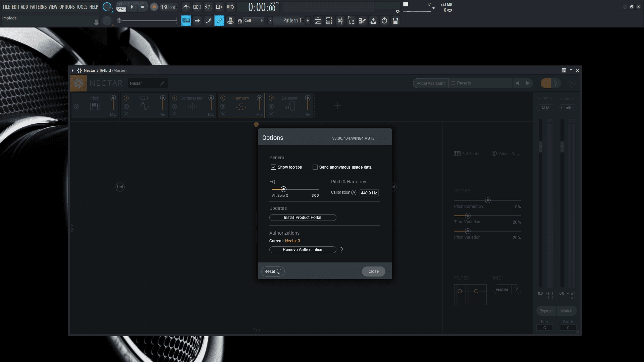This screenshot has width=644, height=362.
Task: Select the Compressor 1 module
Action: tap(193, 105)
